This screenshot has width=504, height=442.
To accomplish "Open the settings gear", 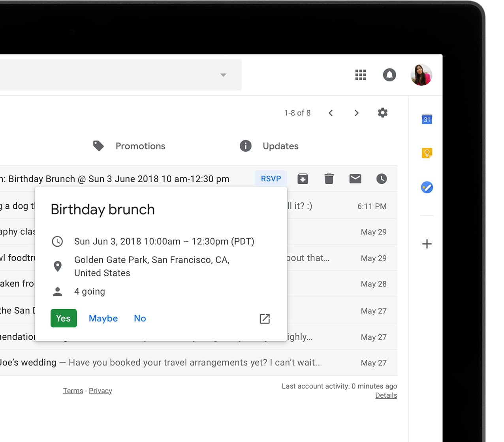I will 382,113.
